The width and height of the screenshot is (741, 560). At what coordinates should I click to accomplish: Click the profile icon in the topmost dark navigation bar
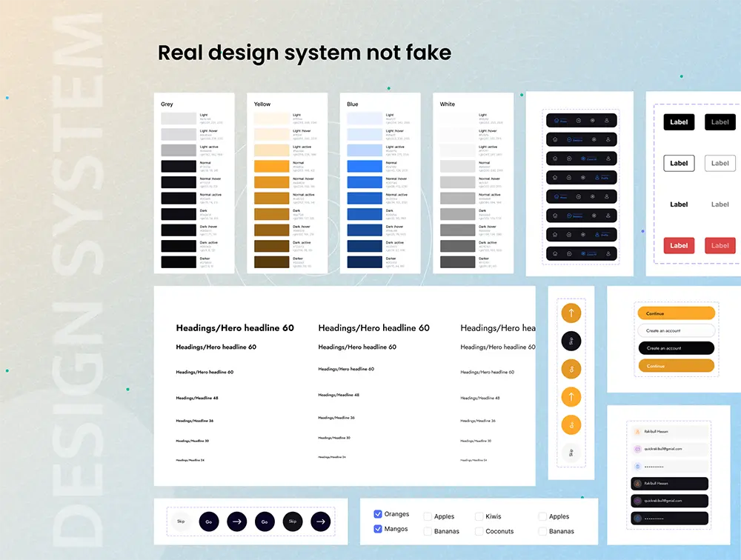pyautogui.click(x=608, y=120)
